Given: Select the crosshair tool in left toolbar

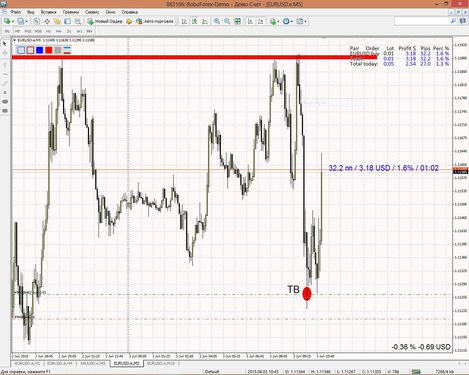Looking at the screenshot, I should click(5, 53).
